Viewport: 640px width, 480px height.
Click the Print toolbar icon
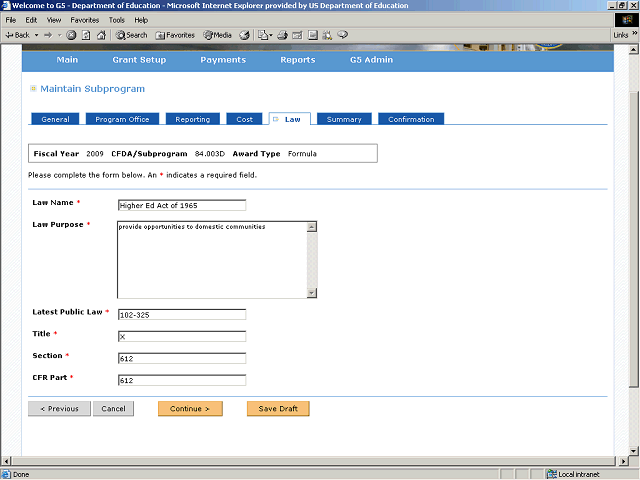[x=282, y=35]
